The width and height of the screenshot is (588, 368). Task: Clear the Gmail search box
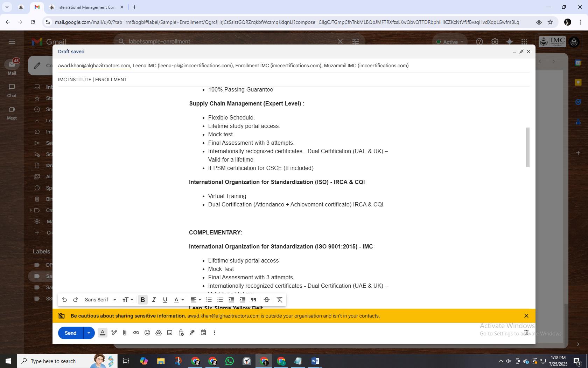coord(340,41)
